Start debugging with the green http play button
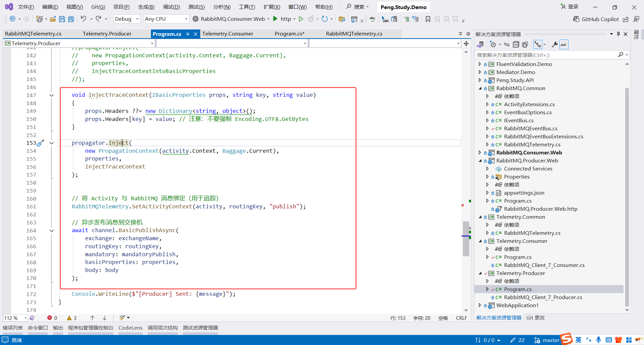This screenshot has width=644, height=345. pos(275,19)
